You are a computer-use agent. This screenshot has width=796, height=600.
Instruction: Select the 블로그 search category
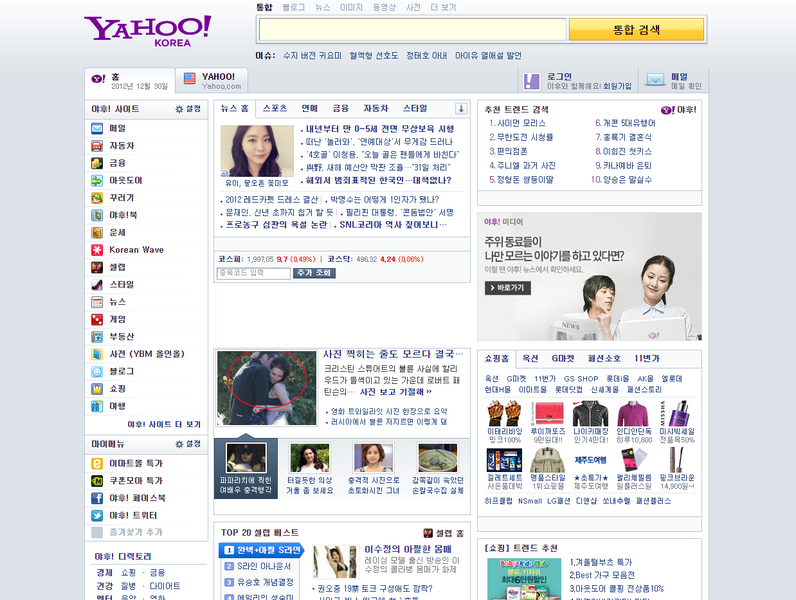pos(293,7)
